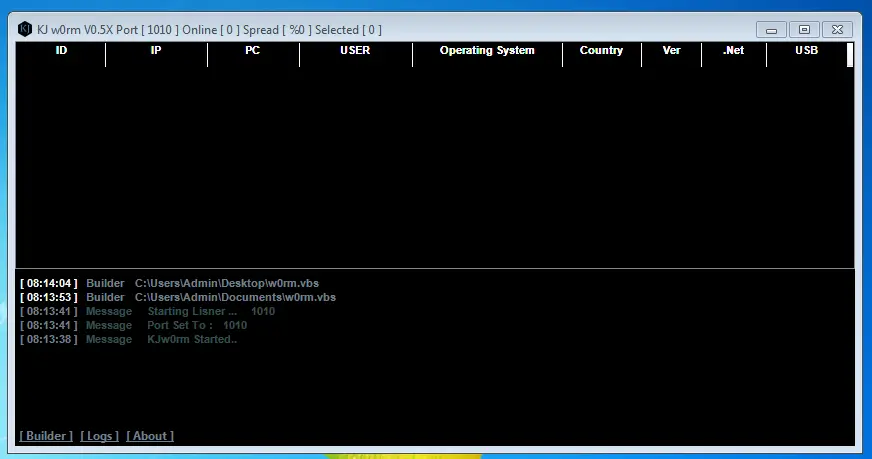Select the 08:14:04 Builder log entry
Screen dimensions: 872x459
coord(176,284)
